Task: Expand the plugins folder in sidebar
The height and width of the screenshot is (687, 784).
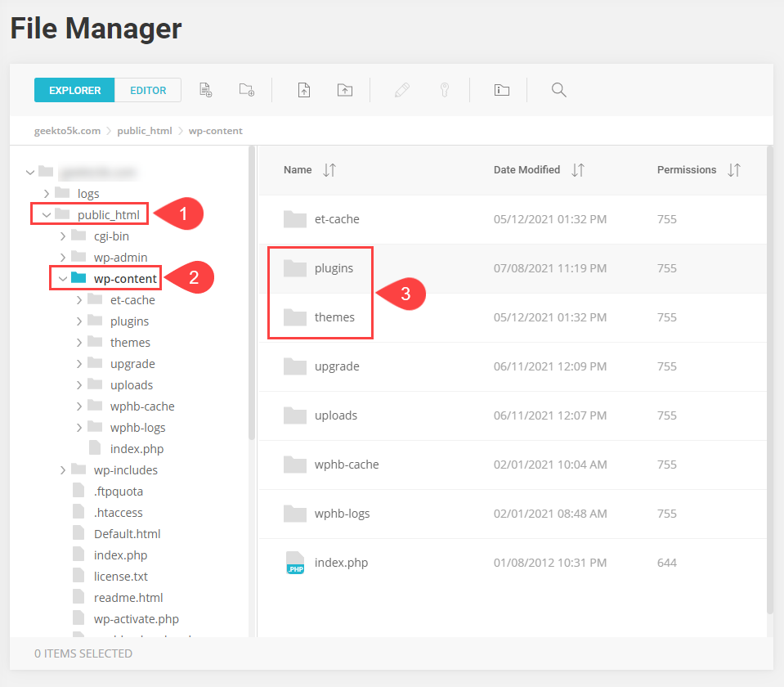Action: 78,321
